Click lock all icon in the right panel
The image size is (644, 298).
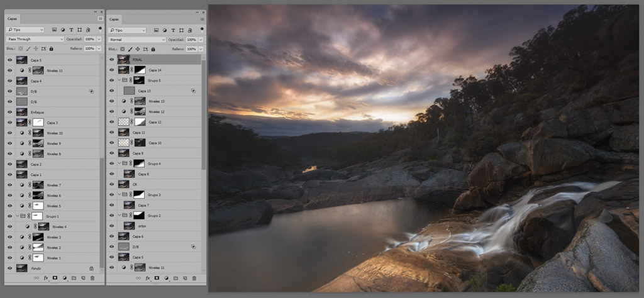click(153, 48)
